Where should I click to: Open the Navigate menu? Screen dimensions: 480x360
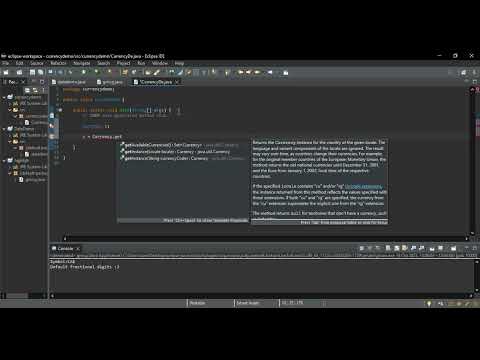click(82, 63)
